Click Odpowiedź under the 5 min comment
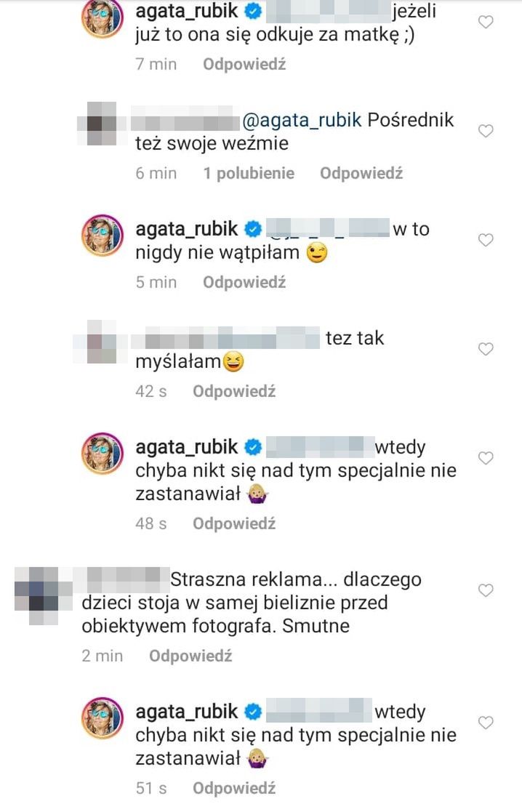Viewport: 522px width, 812px height. 244,282
